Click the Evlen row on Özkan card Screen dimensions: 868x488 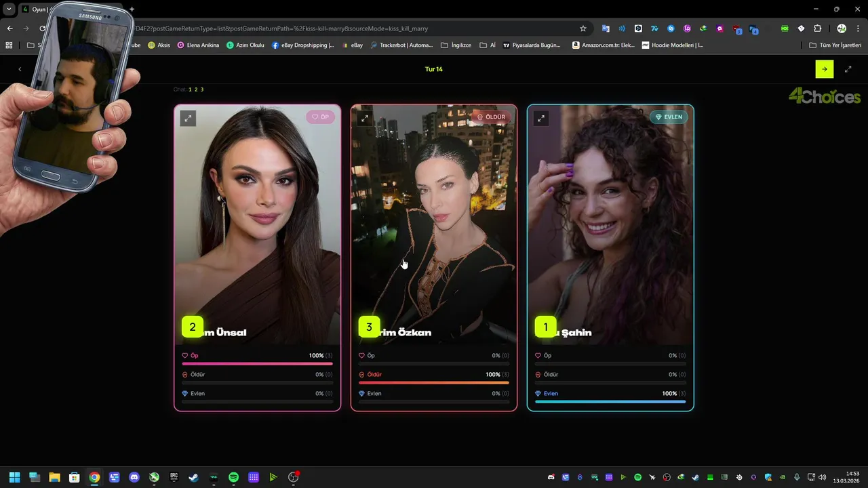pos(434,396)
